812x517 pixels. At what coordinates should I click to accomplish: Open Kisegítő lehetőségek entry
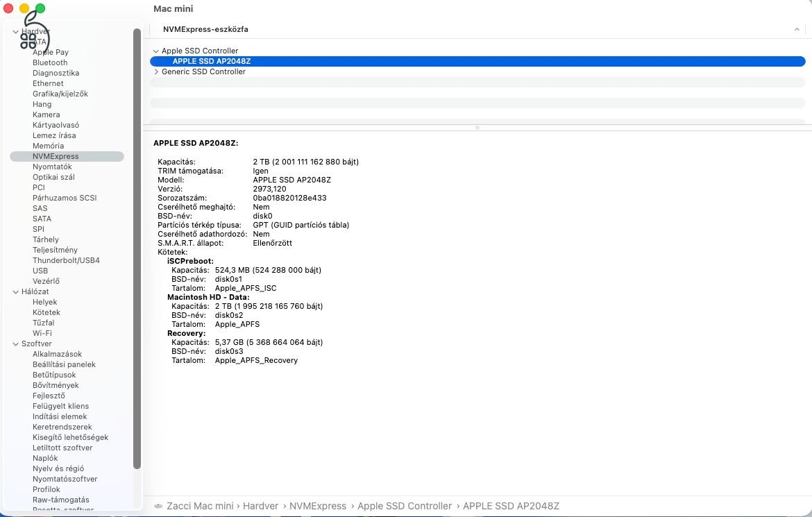[x=70, y=437]
